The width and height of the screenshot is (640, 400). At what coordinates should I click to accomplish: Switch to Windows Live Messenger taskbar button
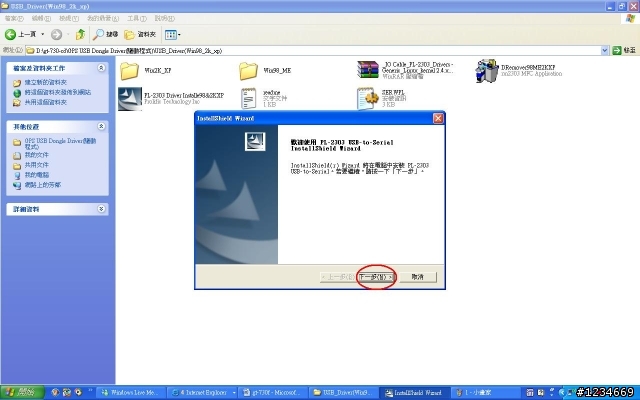click(130, 393)
